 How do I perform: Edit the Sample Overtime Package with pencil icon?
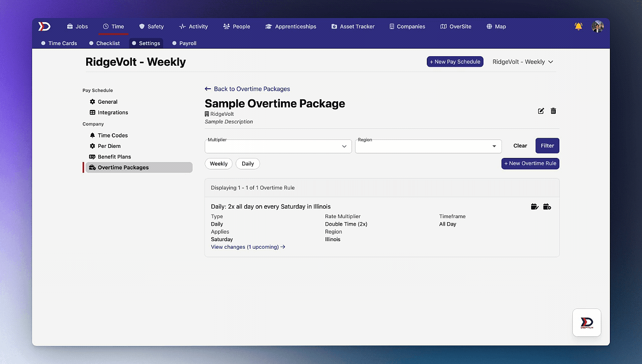(x=541, y=111)
